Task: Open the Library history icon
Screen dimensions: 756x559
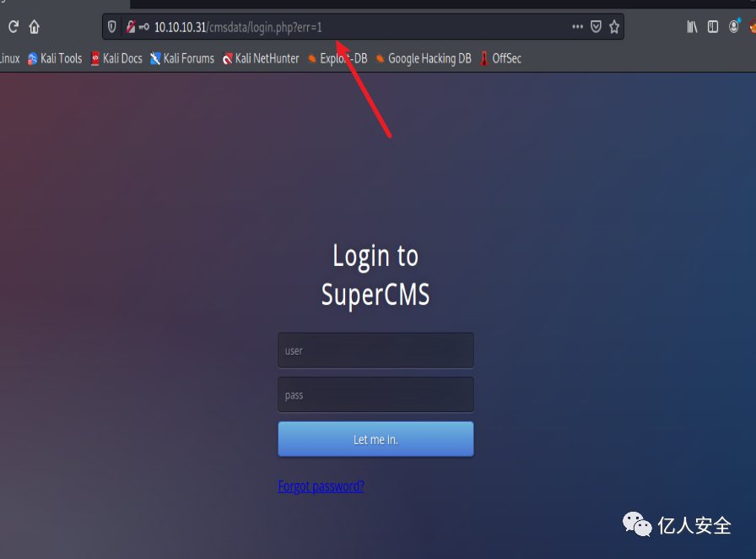Action: pos(693,26)
